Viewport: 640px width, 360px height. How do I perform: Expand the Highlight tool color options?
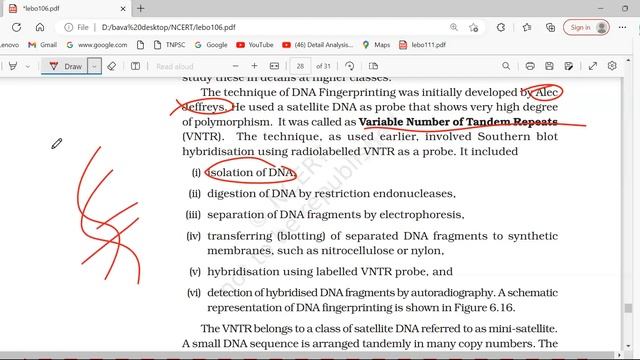click(28, 66)
